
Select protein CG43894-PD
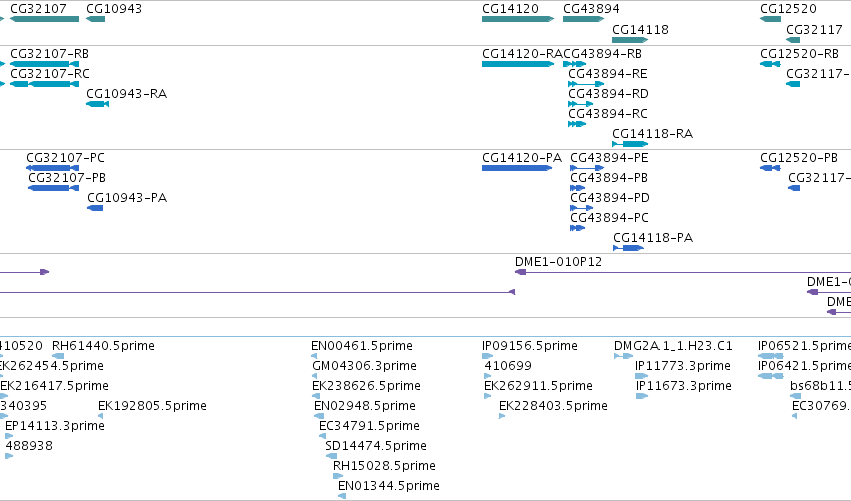pyautogui.click(x=581, y=208)
